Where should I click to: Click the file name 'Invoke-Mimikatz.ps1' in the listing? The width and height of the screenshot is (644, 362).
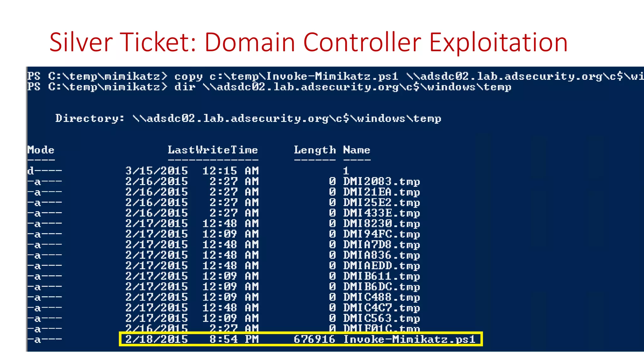[409, 339]
